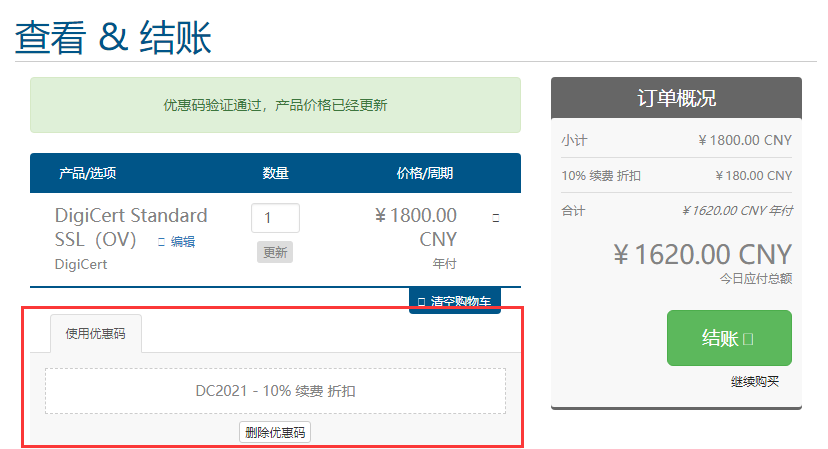Click the DigiCert Standard SSL (OV) product name
828x449 pixels.
pos(131,227)
